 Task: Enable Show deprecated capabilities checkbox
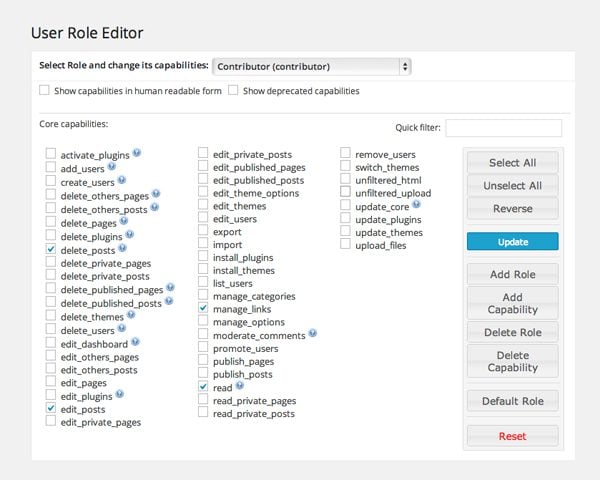point(233,90)
